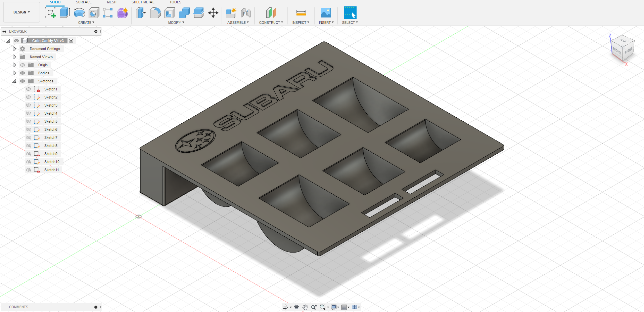This screenshot has height=312, width=644.
Task: Open Grid and Snaps settings
Action: click(x=344, y=307)
